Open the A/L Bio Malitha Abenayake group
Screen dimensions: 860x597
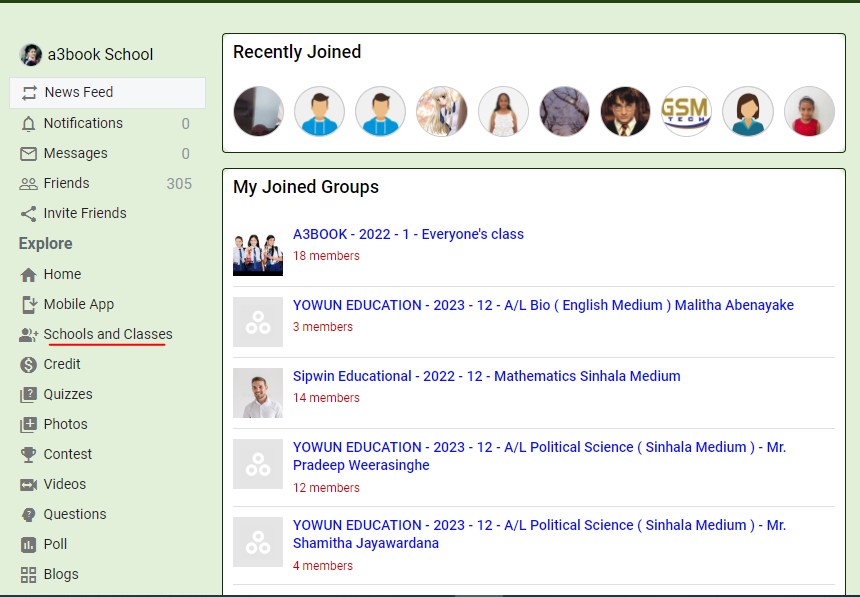click(543, 305)
